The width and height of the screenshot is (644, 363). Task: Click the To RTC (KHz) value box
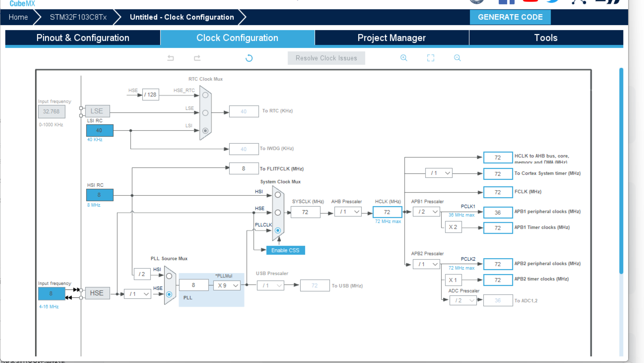point(244,111)
